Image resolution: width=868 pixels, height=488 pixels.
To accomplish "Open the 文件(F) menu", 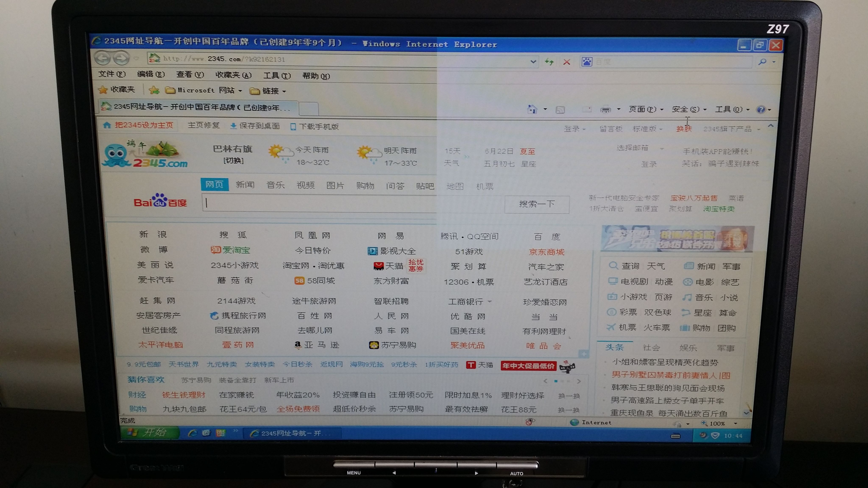I will (112, 74).
